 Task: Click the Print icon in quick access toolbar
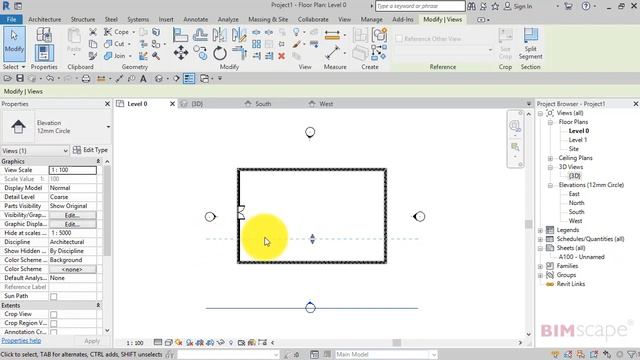[x=86, y=78]
